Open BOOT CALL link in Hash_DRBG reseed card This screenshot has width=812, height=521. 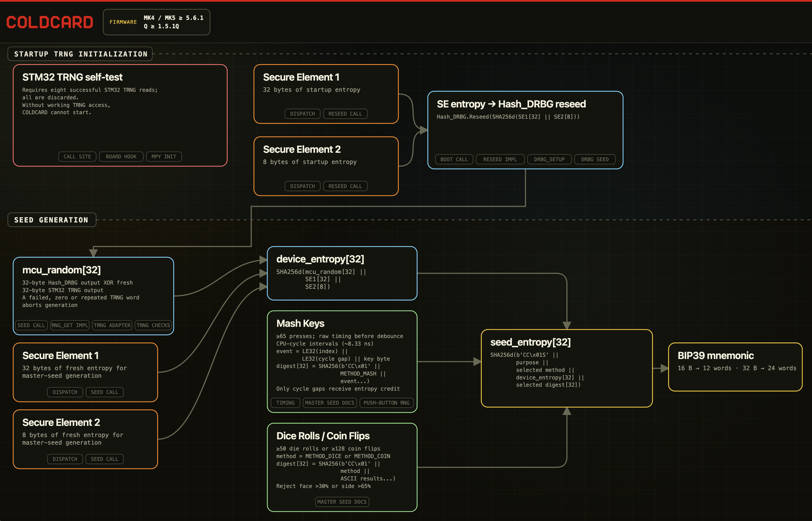[x=454, y=159]
